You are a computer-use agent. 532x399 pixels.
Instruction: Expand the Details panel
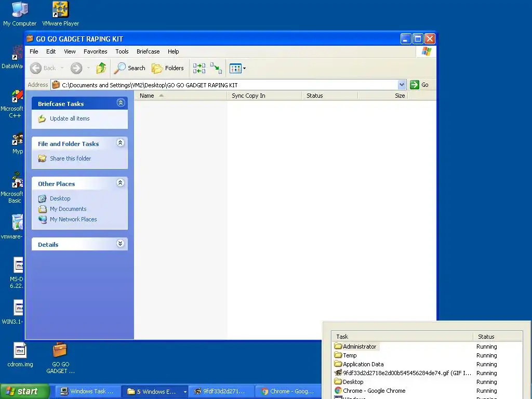pos(120,244)
